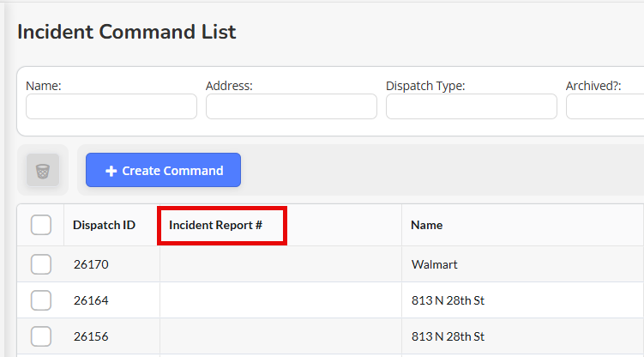This screenshot has height=357, width=644.
Task: Click the Incident Command List heading
Action: coord(127,32)
